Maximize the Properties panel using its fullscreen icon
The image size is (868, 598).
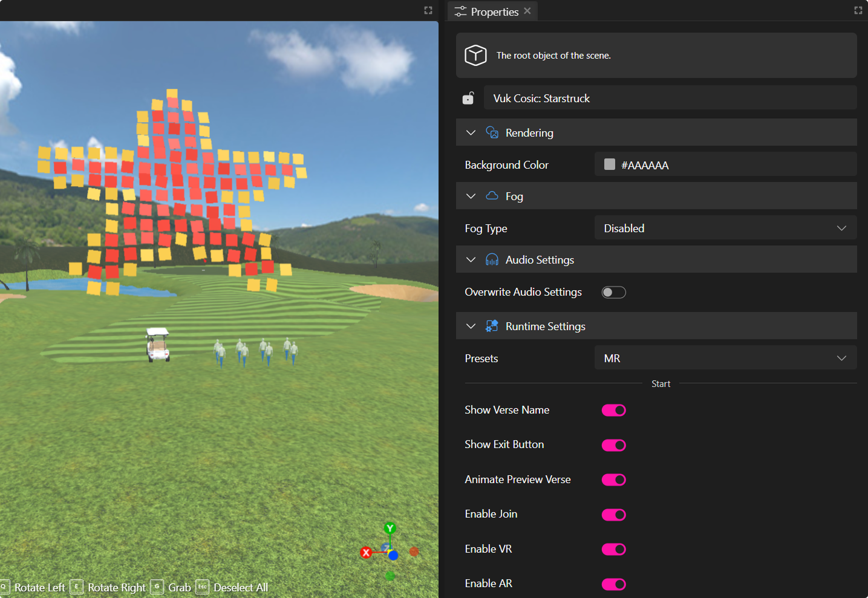(x=858, y=10)
